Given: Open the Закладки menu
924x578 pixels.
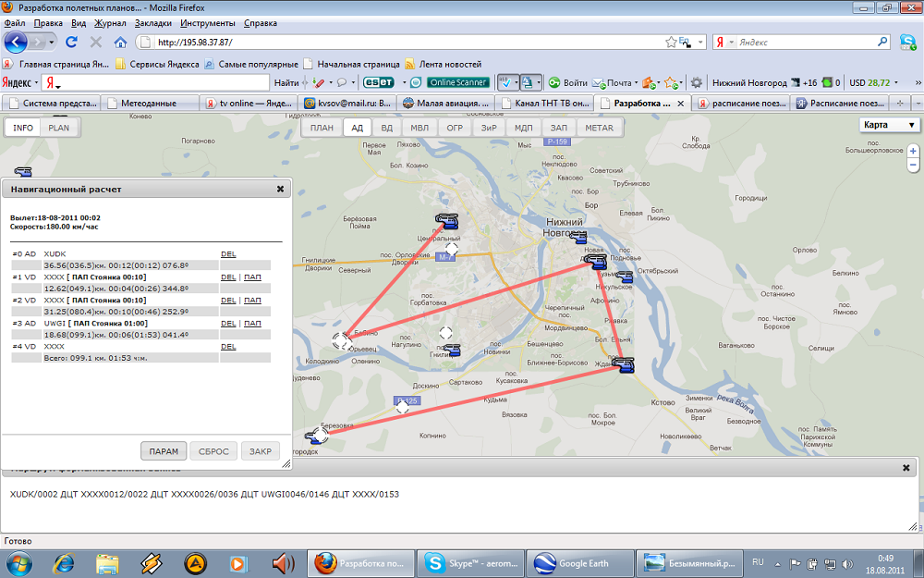Looking at the screenshot, I should click(152, 21).
